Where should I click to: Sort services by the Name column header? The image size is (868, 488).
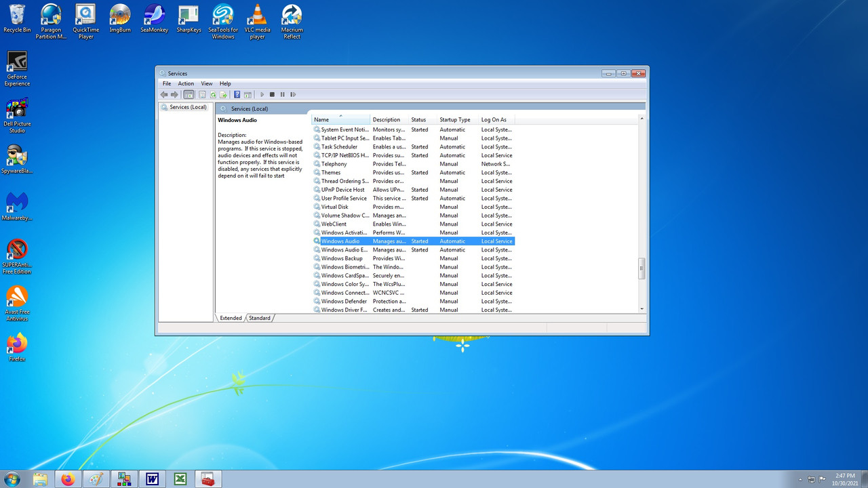341,120
